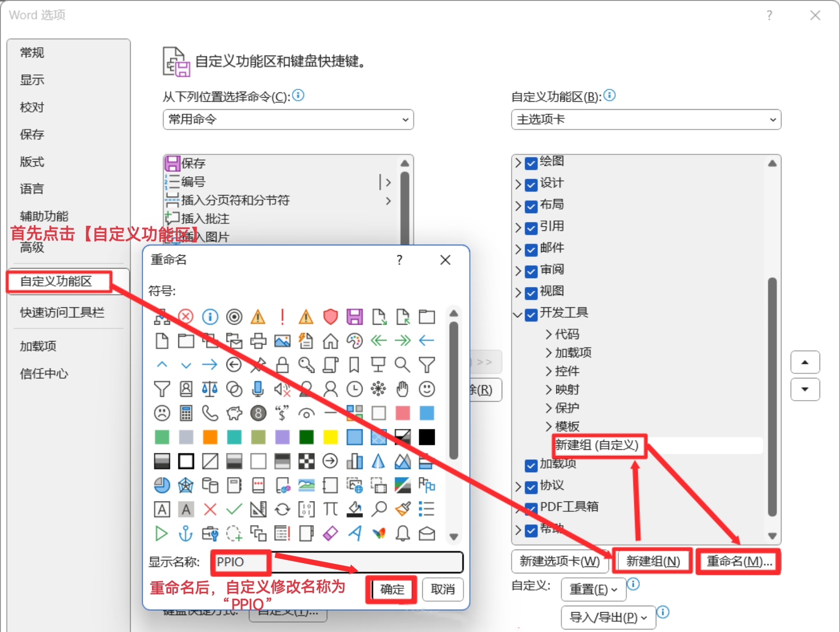Pick the open envelope symbol
Image resolution: width=840 pixels, height=632 pixels.
(427, 534)
